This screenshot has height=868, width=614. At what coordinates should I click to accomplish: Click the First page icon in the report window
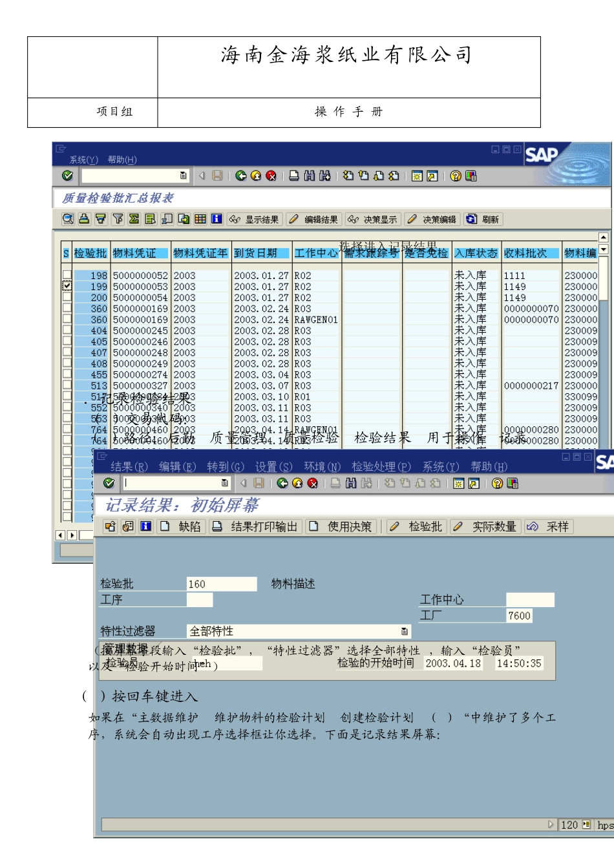tap(348, 176)
